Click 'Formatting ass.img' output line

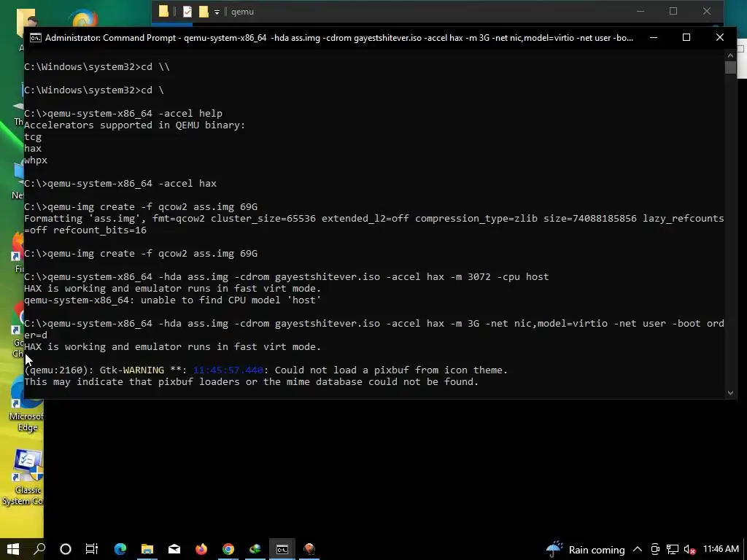(x=374, y=225)
